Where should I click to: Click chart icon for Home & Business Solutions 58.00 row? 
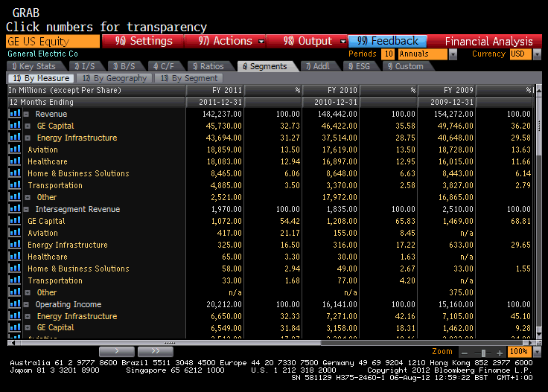tap(15, 268)
